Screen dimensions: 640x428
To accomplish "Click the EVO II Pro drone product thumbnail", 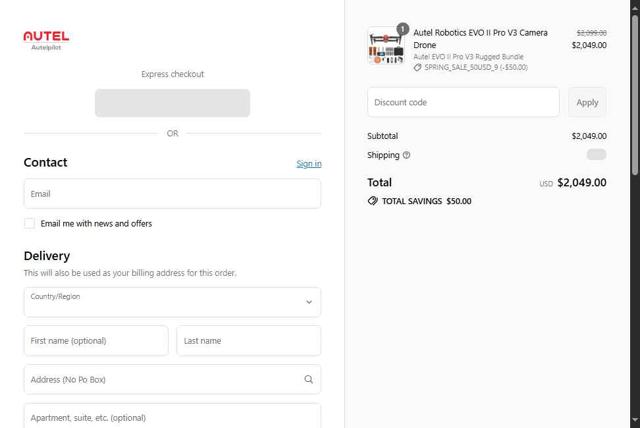I will (386, 46).
